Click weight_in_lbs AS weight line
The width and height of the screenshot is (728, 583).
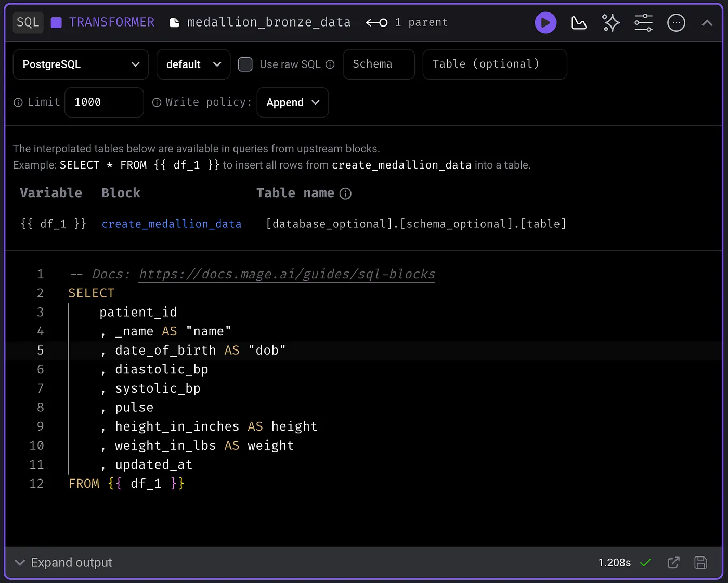pos(197,446)
